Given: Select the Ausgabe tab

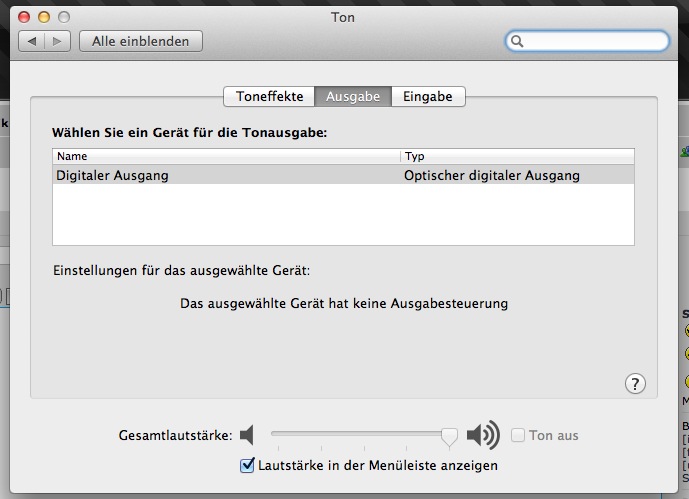Looking at the screenshot, I should [352, 97].
